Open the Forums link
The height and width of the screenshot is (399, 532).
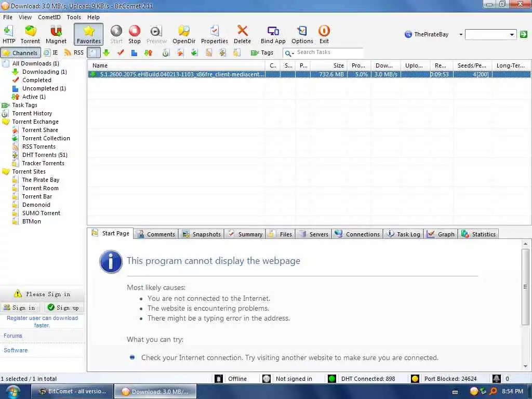pos(13,336)
